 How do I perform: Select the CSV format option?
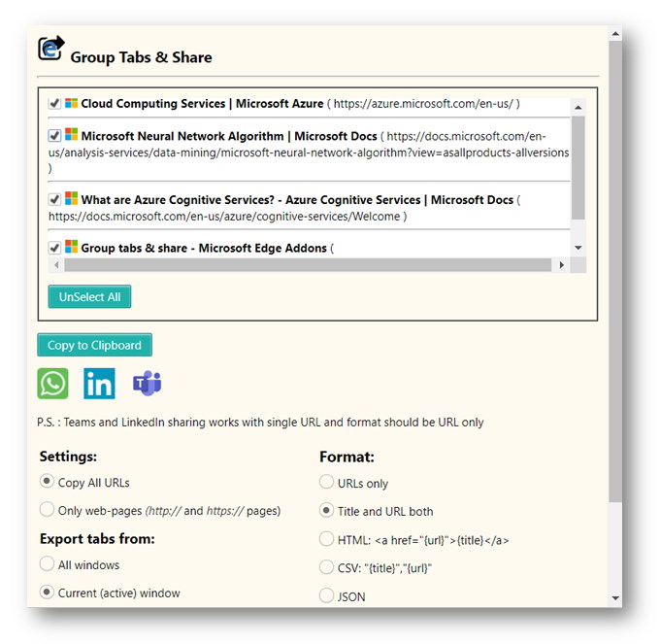pos(326,567)
